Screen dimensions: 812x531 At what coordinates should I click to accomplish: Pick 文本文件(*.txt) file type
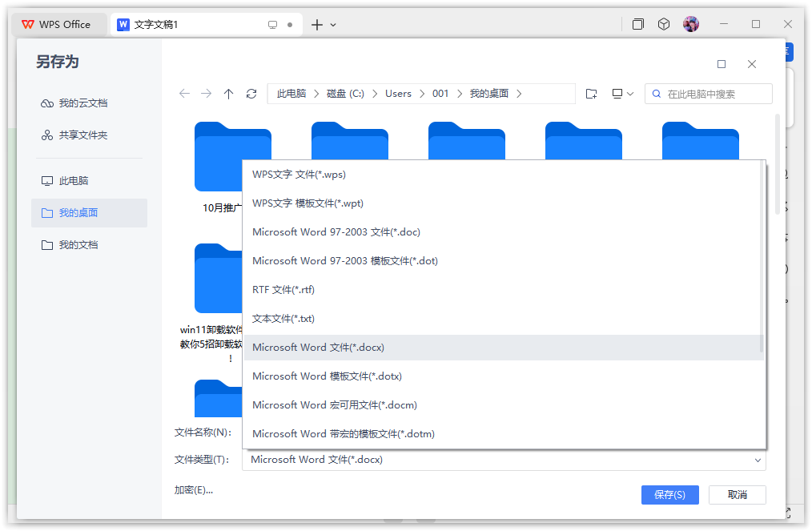[283, 319]
